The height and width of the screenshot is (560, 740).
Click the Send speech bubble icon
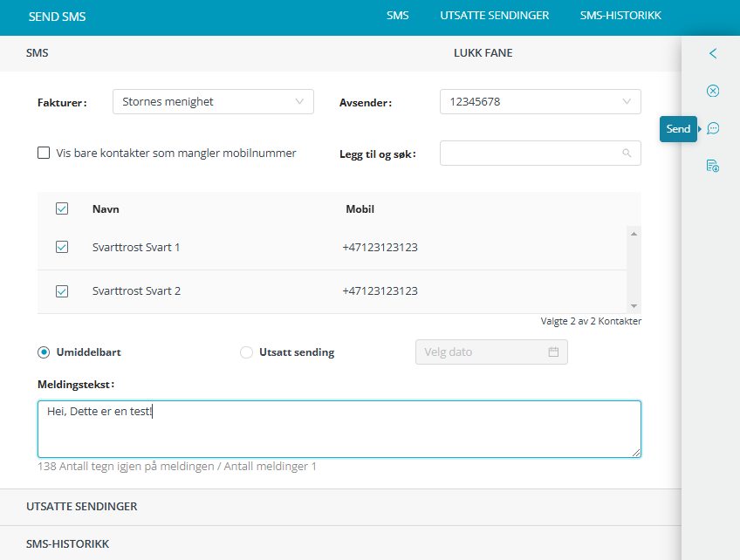pyautogui.click(x=713, y=128)
